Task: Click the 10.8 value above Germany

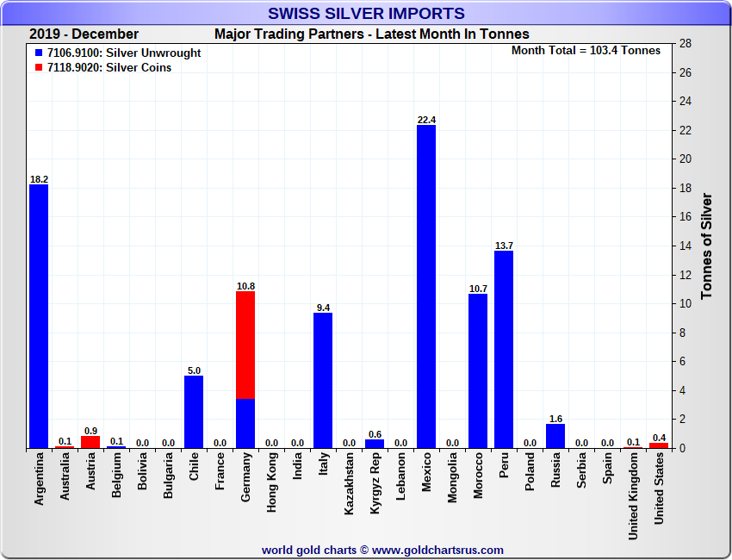Action: (x=245, y=286)
